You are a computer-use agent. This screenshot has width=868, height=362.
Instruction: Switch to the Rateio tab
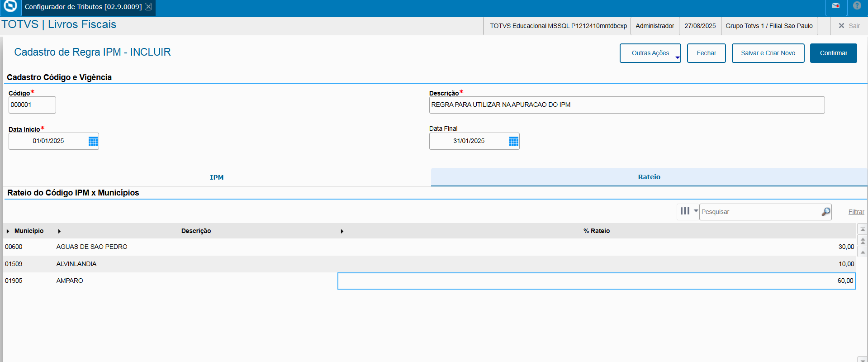pos(649,177)
